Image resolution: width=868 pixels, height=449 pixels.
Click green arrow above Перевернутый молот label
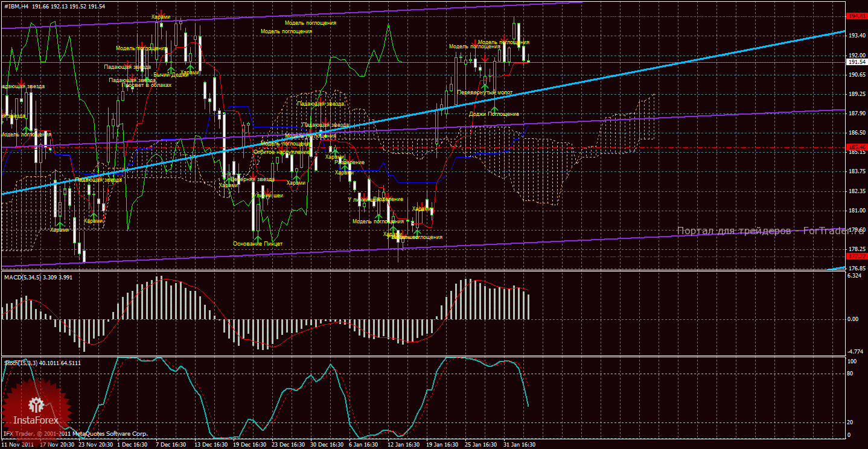[485, 86]
